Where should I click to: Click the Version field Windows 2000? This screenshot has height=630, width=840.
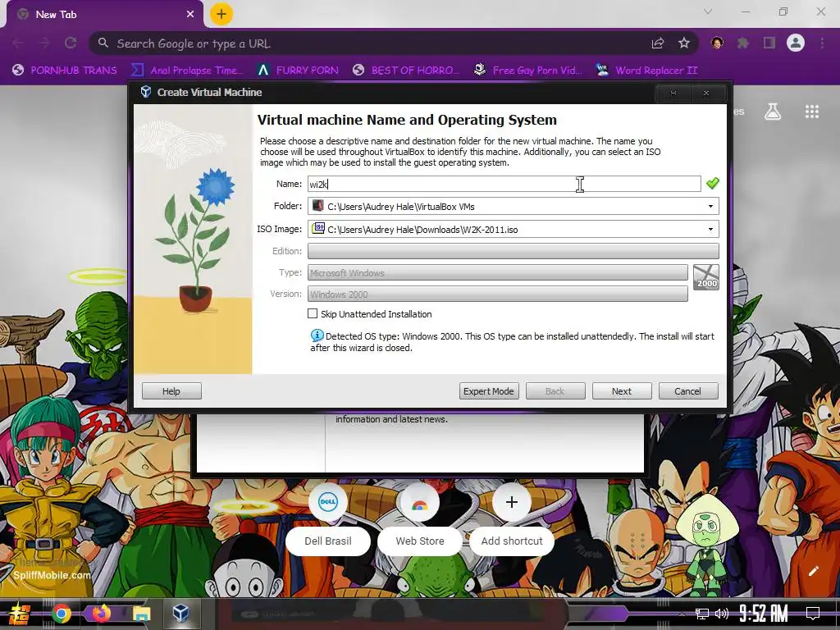coord(498,294)
